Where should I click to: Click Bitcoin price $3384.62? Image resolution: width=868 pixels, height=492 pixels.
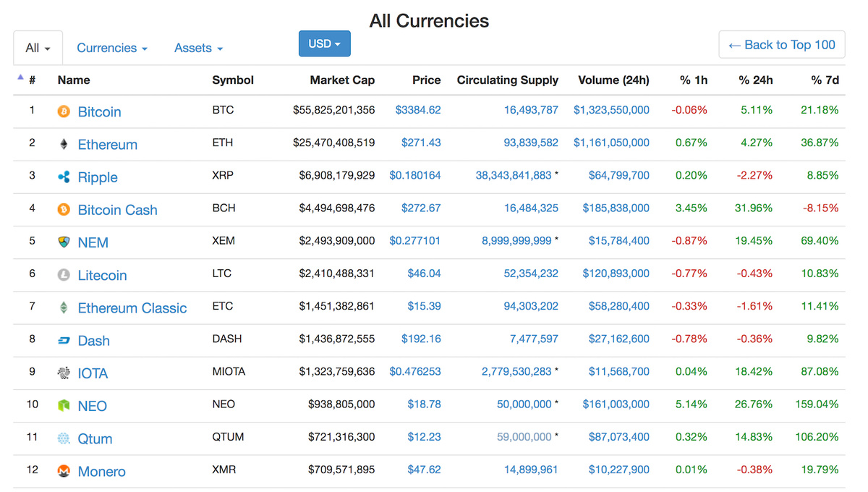point(418,110)
